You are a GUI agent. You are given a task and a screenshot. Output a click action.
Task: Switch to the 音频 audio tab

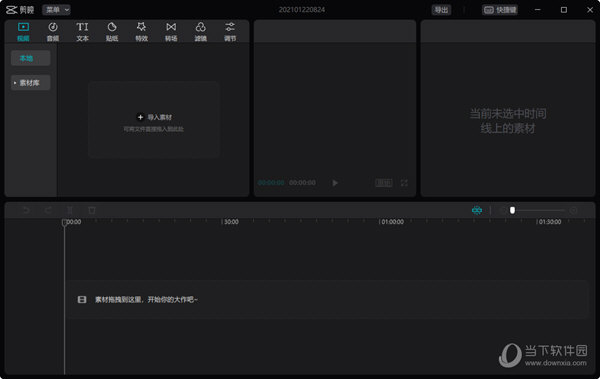pos(53,32)
